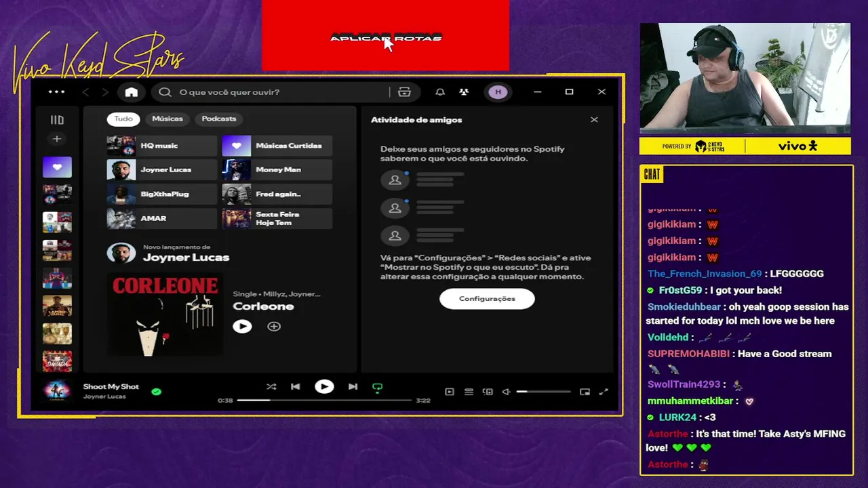Screen dimensions: 868x488
Task: Open the 'BigXthaPlug' shortcut
Action: click(x=162, y=195)
